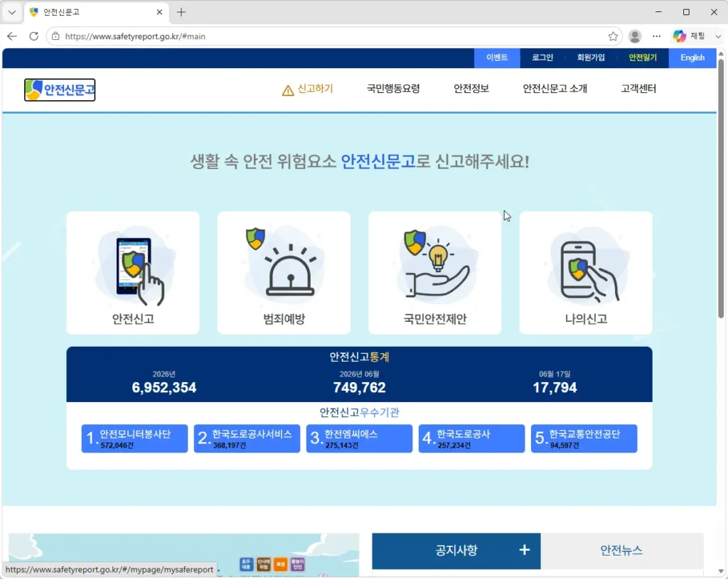Close the 안전신문고 browser tab
The image size is (728, 579).
tap(159, 12)
